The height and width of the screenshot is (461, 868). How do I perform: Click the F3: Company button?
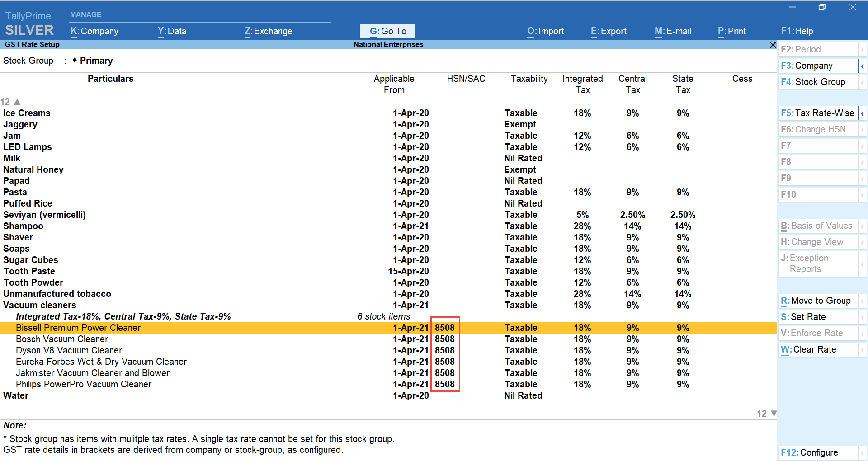pos(818,66)
